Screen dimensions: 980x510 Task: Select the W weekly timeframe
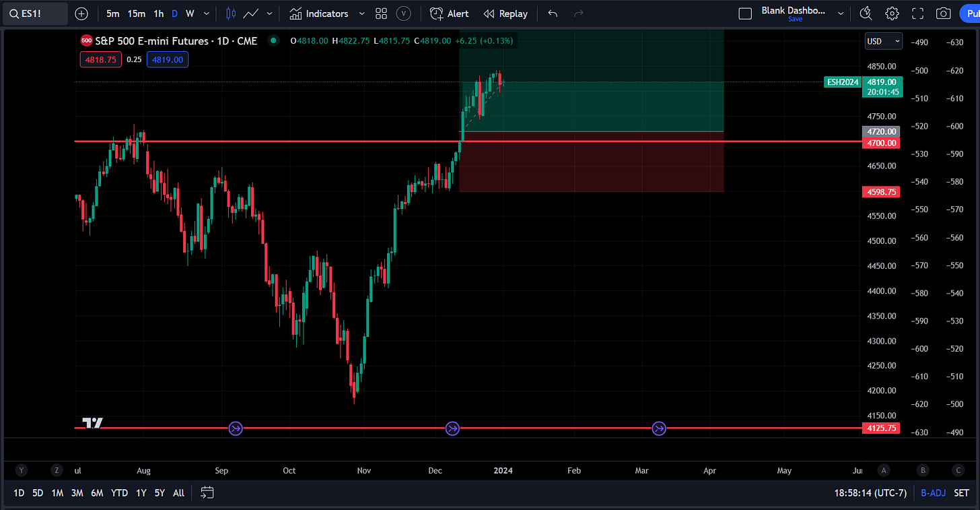pyautogui.click(x=190, y=13)
